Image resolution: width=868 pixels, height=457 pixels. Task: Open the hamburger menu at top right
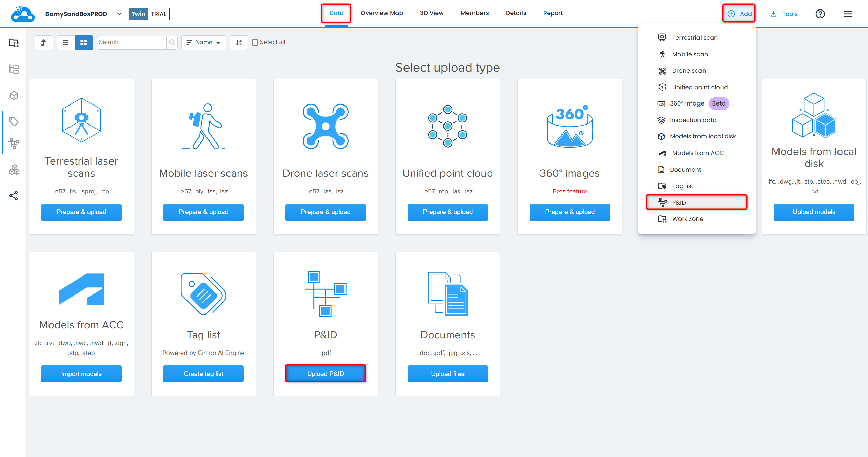848,14
